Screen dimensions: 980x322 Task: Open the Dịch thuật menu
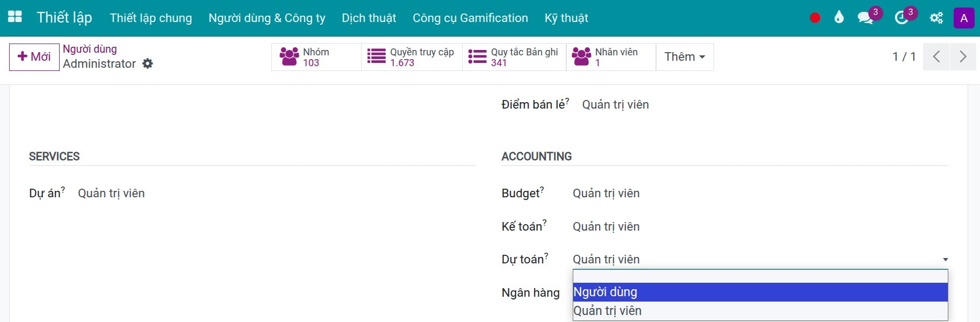369,18
